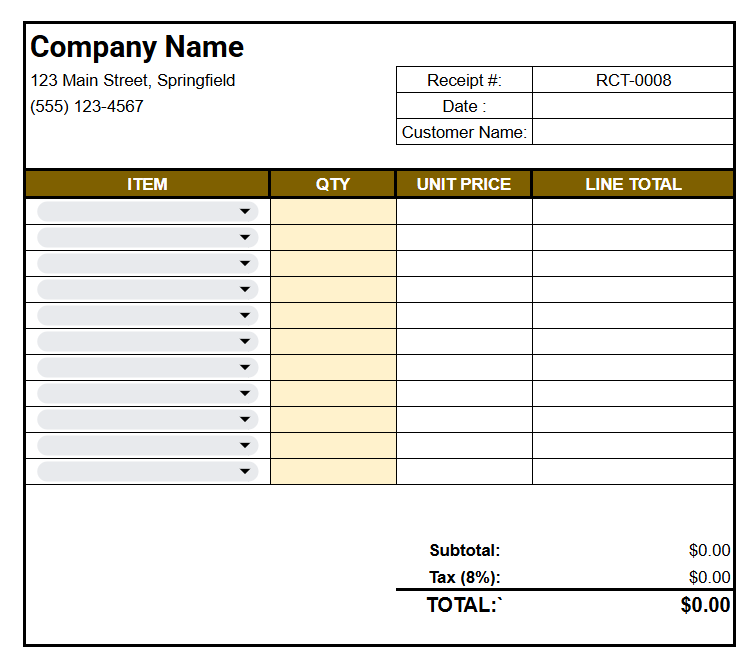Click the empty Customer Name value cell
Image resolution: width=755 pixels, height=671 pixels.
633,132
